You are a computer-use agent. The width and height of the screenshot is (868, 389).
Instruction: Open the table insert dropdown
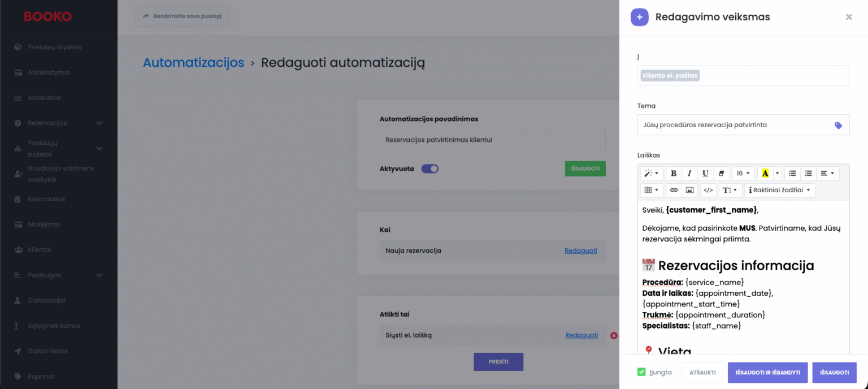tap(651, 190)
